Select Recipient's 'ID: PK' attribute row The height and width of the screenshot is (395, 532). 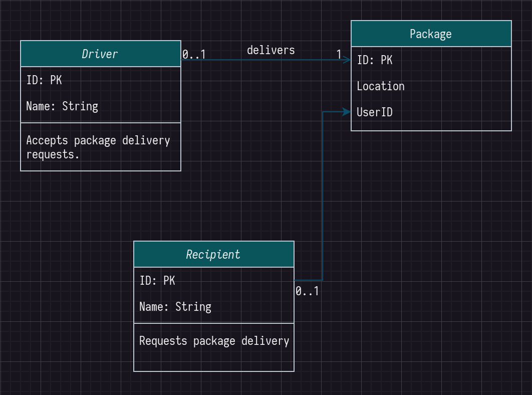click(214, 281)
